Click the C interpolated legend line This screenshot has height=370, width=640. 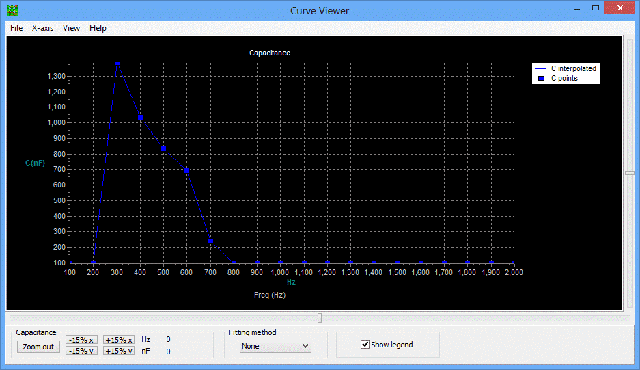coord(540,69)
